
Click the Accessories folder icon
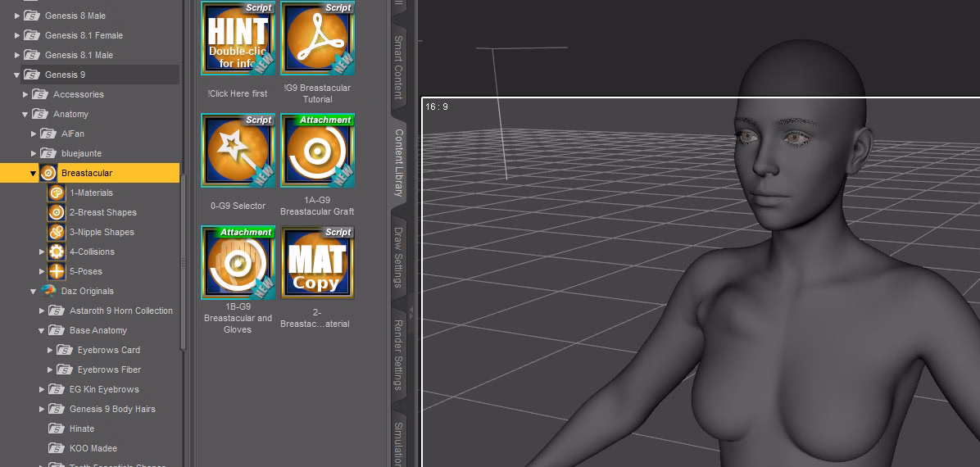[x=40, y=94]
